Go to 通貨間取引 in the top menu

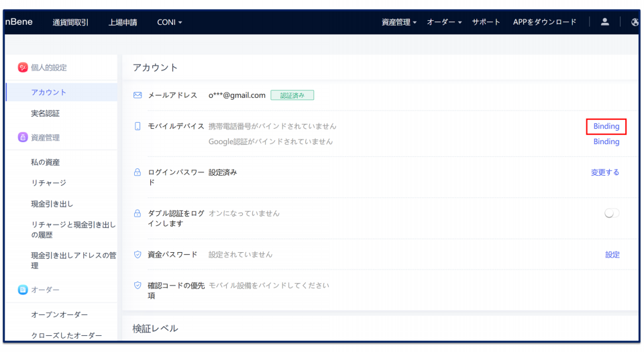coord(70,22)
